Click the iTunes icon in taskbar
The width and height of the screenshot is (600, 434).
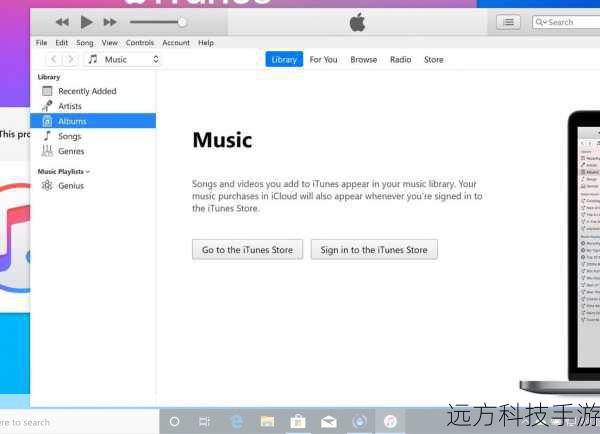(390, 422)
